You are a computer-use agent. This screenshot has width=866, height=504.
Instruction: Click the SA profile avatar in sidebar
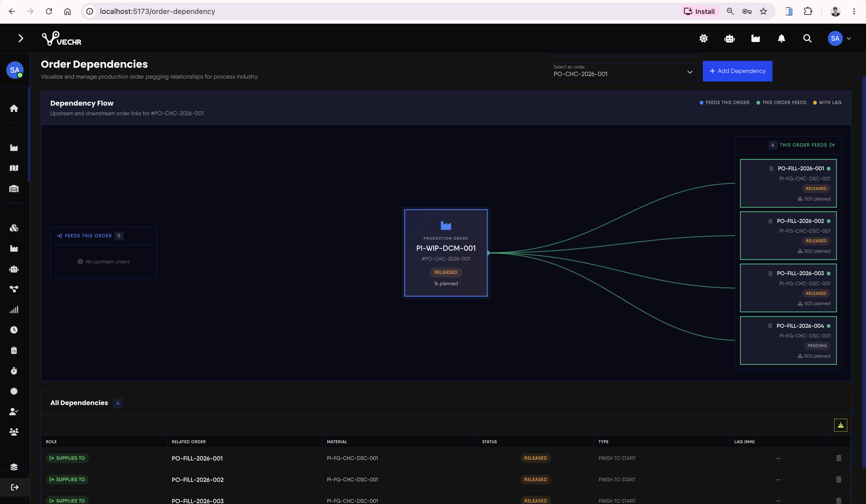pos(15,70)
